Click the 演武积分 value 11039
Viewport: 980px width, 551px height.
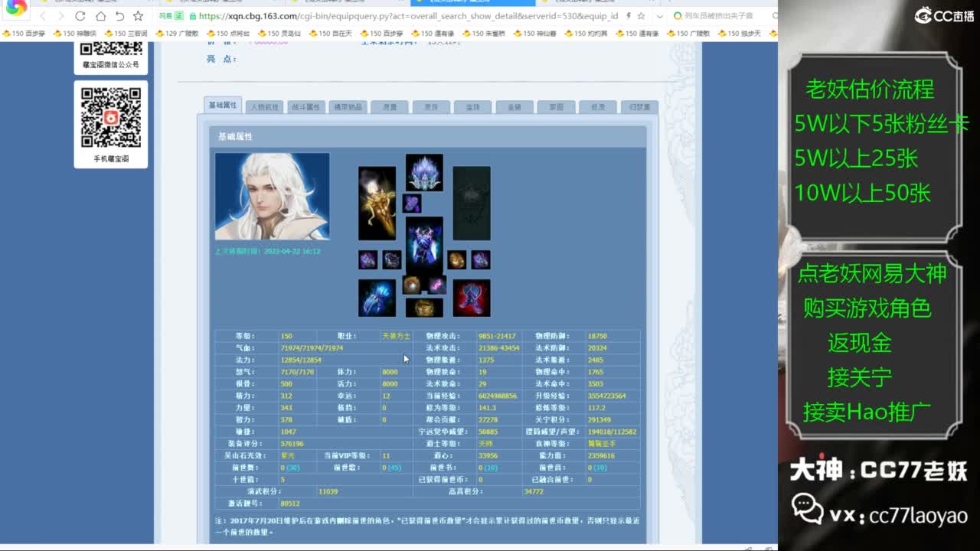click(x=328, y=491)
